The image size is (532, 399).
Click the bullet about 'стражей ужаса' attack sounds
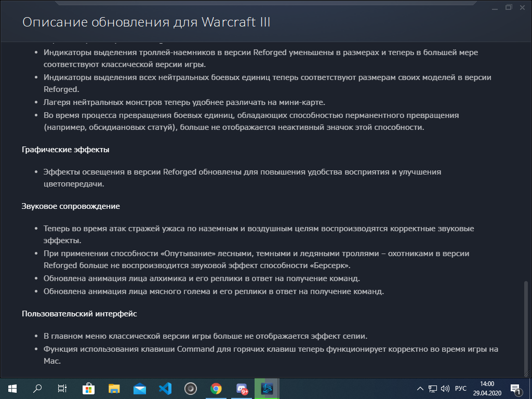[259, 234]
